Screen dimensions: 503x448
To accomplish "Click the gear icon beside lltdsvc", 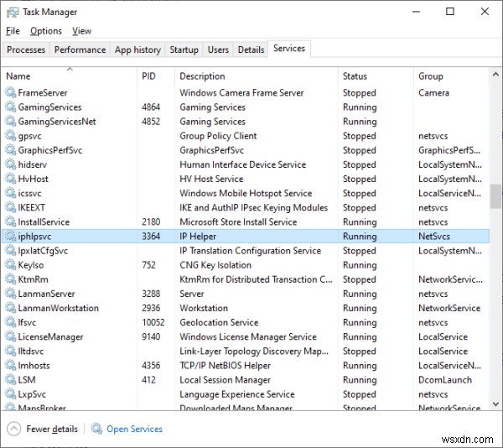I will click(10, 351).
